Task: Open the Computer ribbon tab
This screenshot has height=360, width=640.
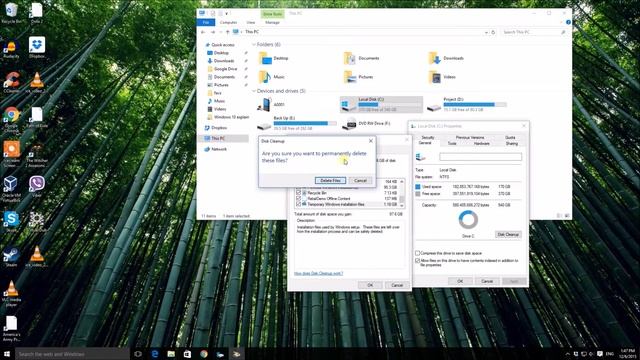Action: 228,22
